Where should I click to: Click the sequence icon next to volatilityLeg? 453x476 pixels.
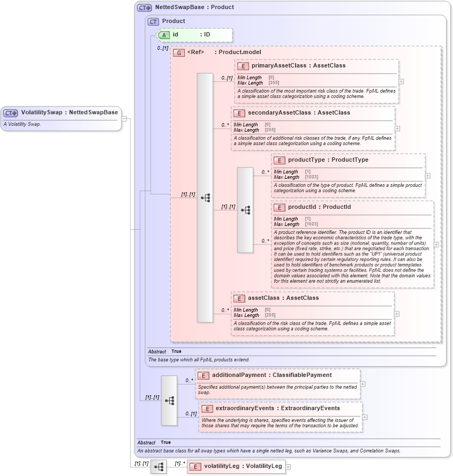click(158, 466)
